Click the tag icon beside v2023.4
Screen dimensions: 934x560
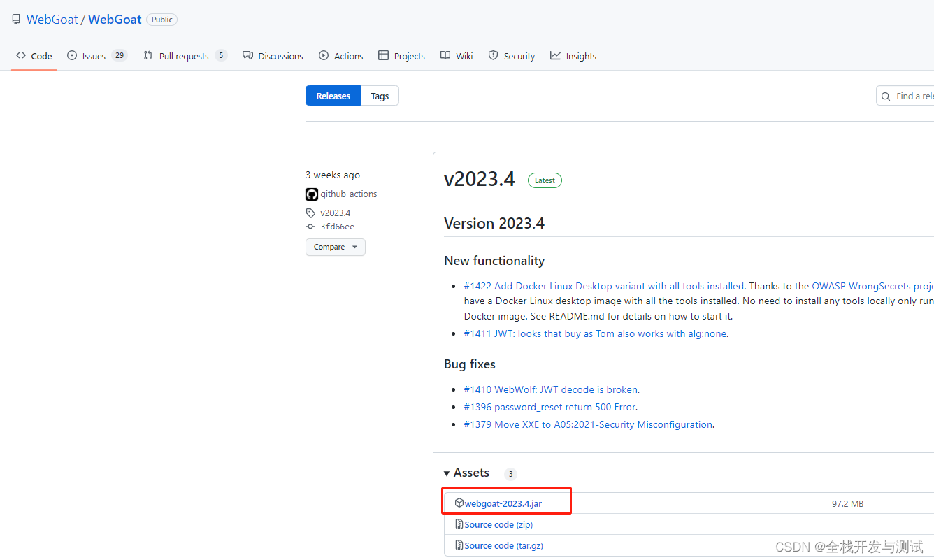point(310,213)
